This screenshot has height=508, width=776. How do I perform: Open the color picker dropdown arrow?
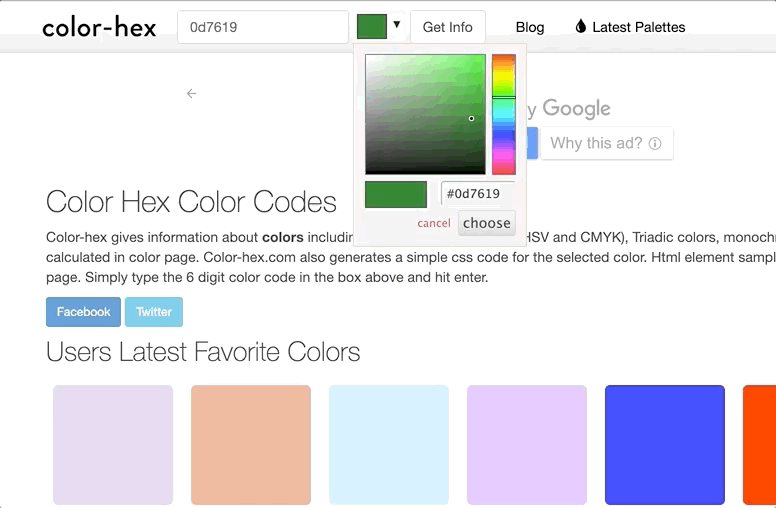(397, 25)
